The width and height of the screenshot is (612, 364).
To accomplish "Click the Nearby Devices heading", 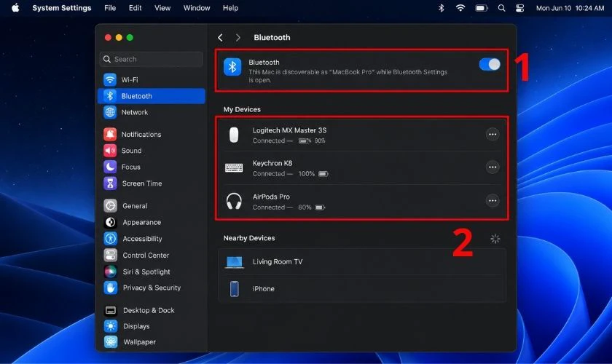I will tap(249, 238).
